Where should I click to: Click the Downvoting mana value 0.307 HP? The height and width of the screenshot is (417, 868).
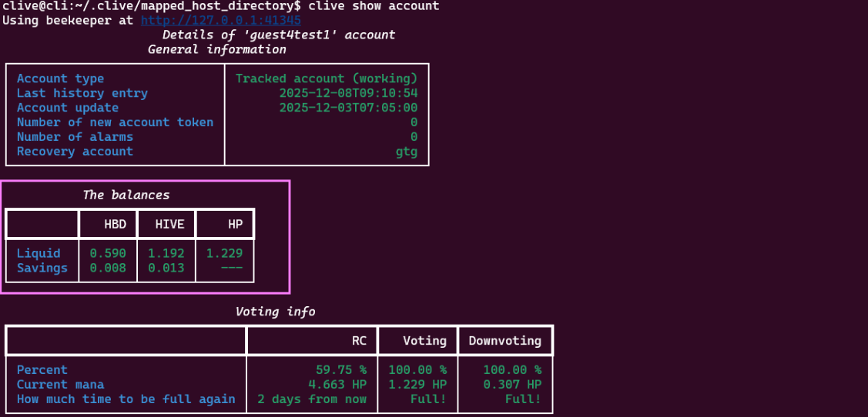512,385
